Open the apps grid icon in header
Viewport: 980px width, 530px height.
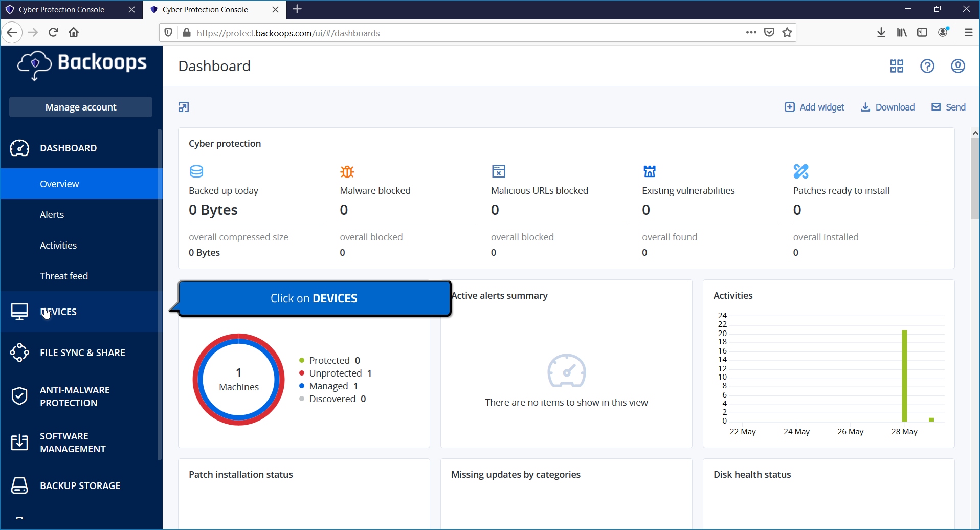tap(897, 66)
